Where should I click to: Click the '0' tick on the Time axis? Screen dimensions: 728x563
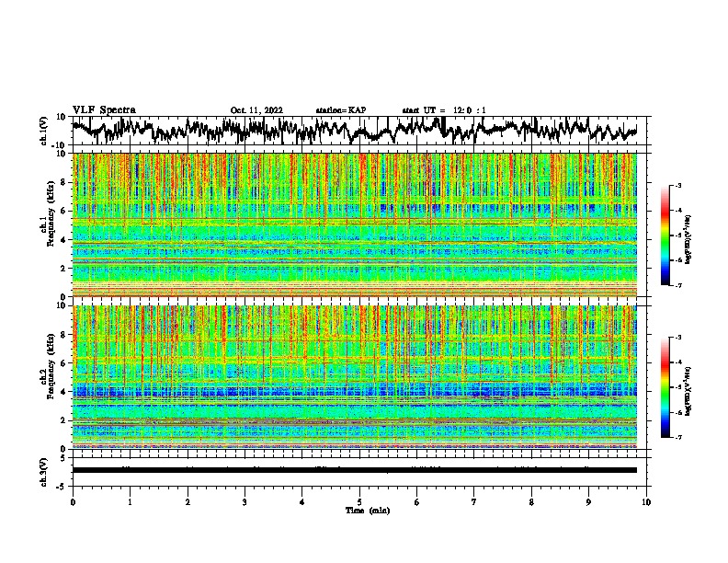73,502
